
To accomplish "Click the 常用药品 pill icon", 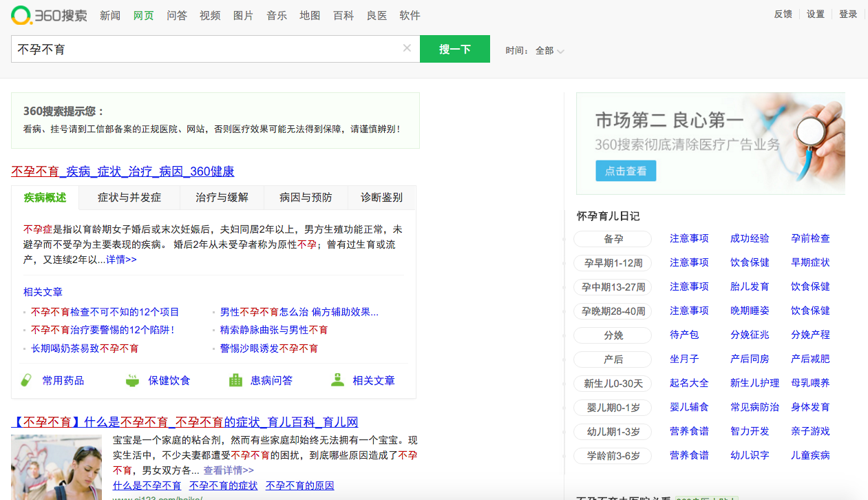I will pos(26,380).
